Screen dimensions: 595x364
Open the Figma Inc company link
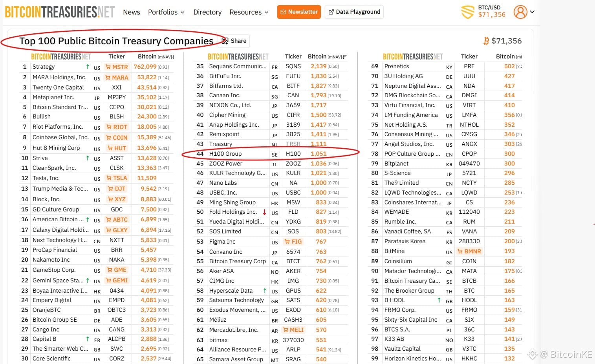[x=222, y=242]
